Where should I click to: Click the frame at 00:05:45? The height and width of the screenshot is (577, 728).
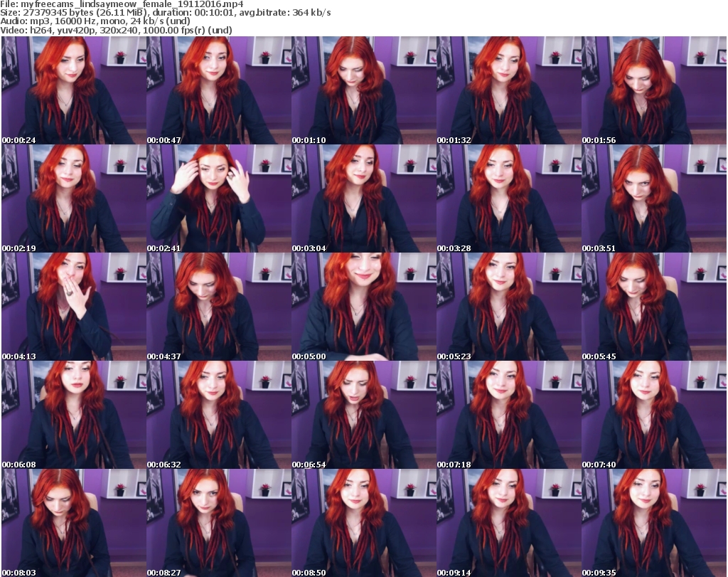[653, 307]
